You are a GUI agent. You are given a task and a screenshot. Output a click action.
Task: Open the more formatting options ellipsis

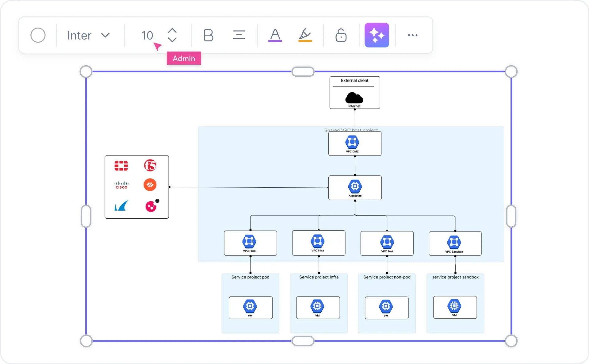tap(413, 35)
